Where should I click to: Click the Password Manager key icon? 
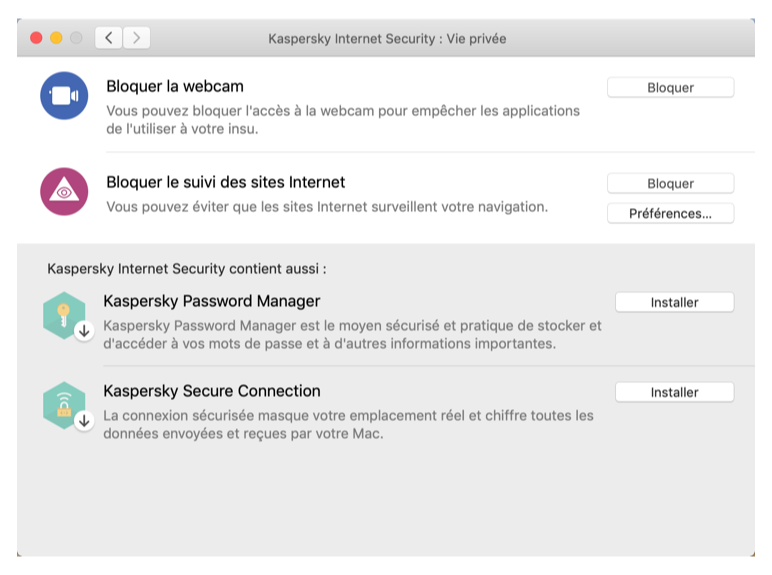64,315
